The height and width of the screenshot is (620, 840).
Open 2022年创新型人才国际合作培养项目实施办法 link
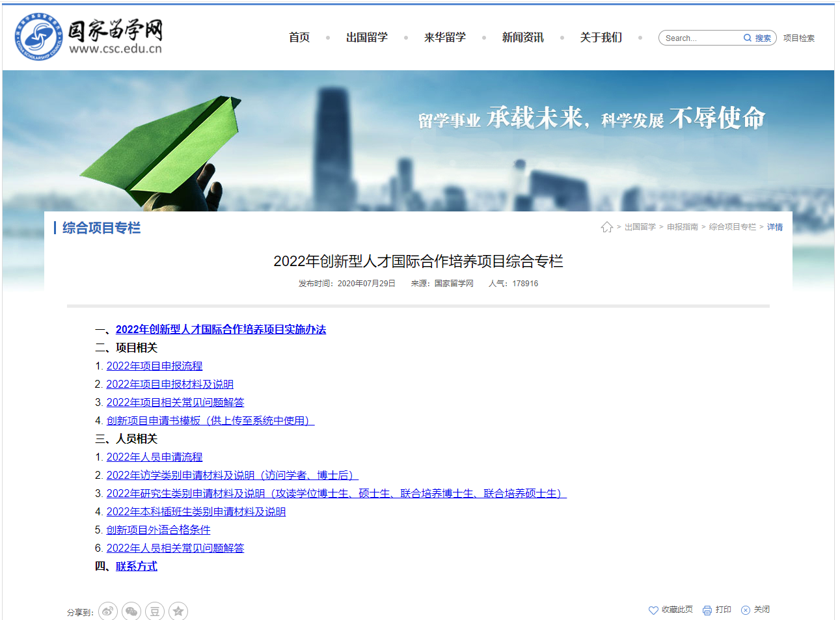point(221,330)
